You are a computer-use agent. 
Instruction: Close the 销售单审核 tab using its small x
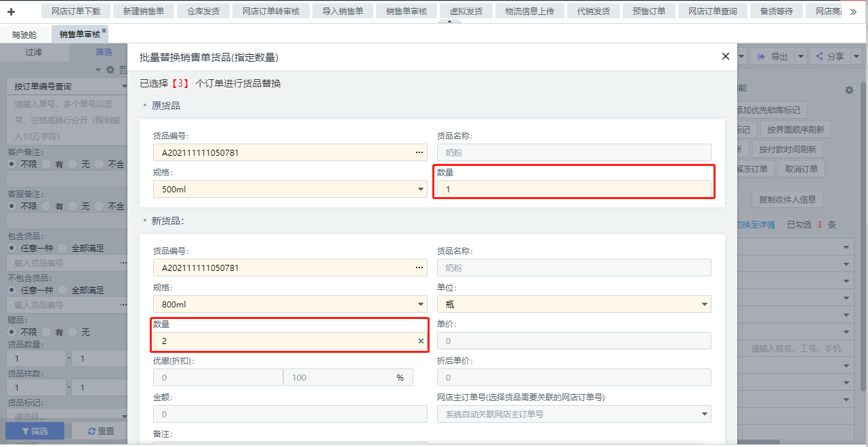point(104,31)
